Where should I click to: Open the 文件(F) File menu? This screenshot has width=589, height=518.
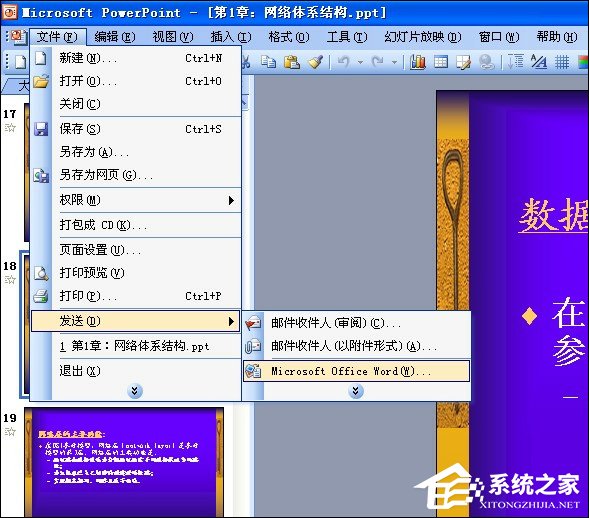[x=57, y=37]
